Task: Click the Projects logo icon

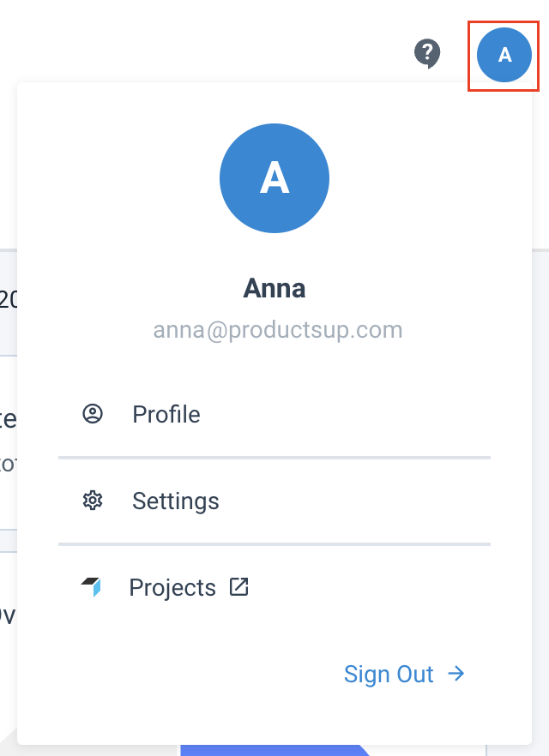Action: click(x=92, y=587)
